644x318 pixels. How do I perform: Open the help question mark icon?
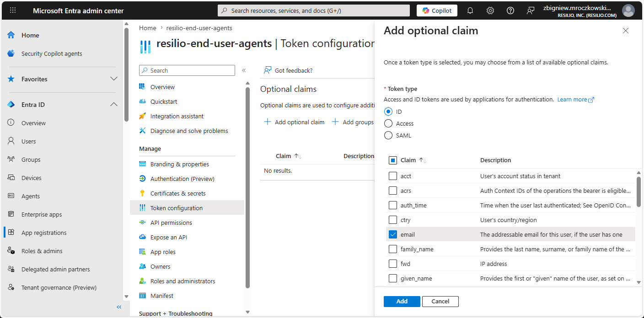(510, 11)
